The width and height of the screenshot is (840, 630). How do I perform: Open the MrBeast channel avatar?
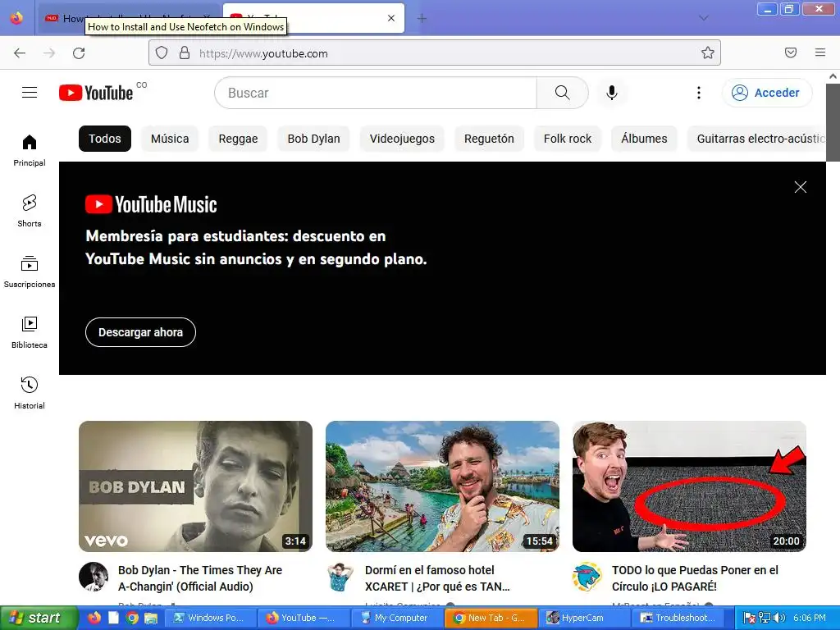click(587, 577)
